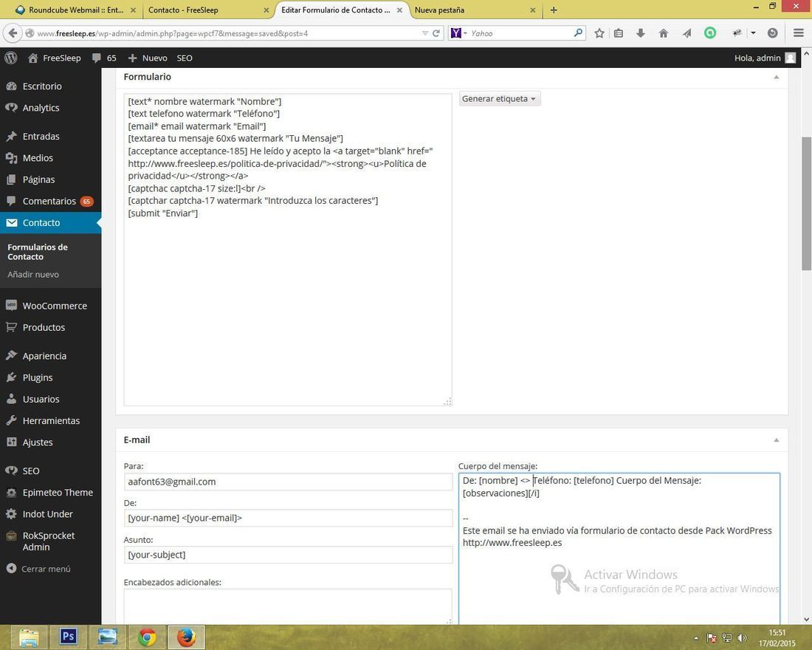
Task: Switch to Contacto - FreeSleep tab
Action: click(207, 10)
